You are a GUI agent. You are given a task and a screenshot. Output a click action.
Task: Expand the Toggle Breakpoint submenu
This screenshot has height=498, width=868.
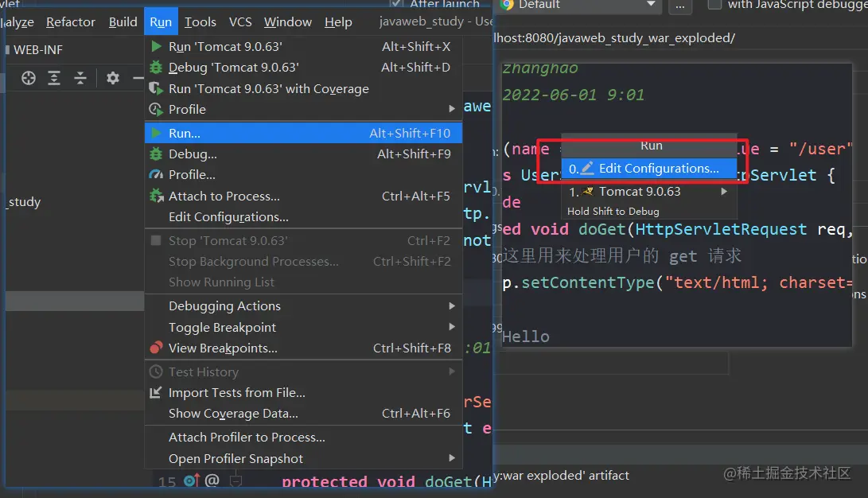pos(452,327)
